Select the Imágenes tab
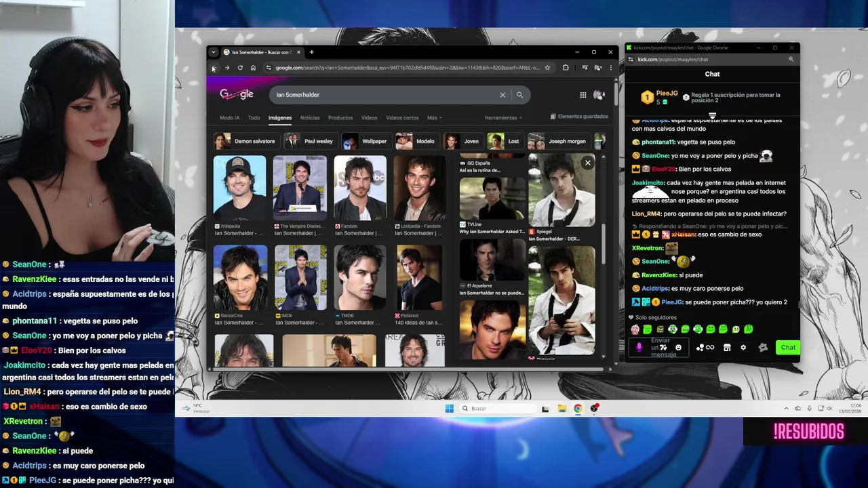Screen dimensions: 868x488 coord(279,118)
